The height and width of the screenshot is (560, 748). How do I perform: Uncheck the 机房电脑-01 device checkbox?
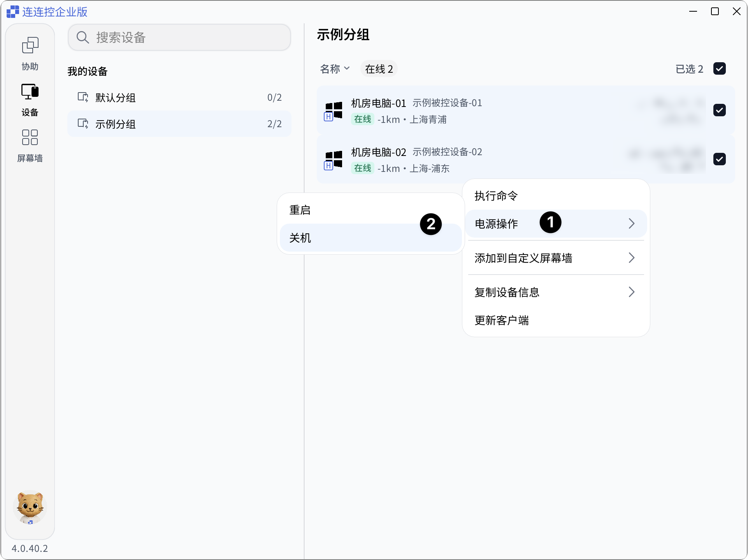coord(720,110)
